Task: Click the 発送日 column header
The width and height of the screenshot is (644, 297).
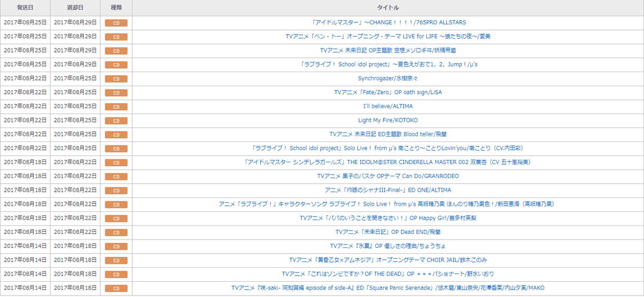Action: pos(25,8)
